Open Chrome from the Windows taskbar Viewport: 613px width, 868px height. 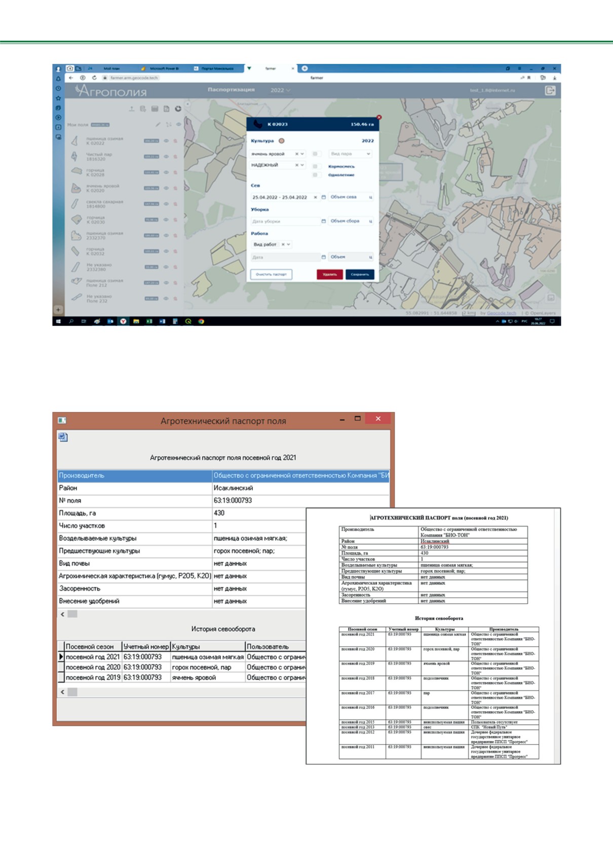tap(201, 321)
